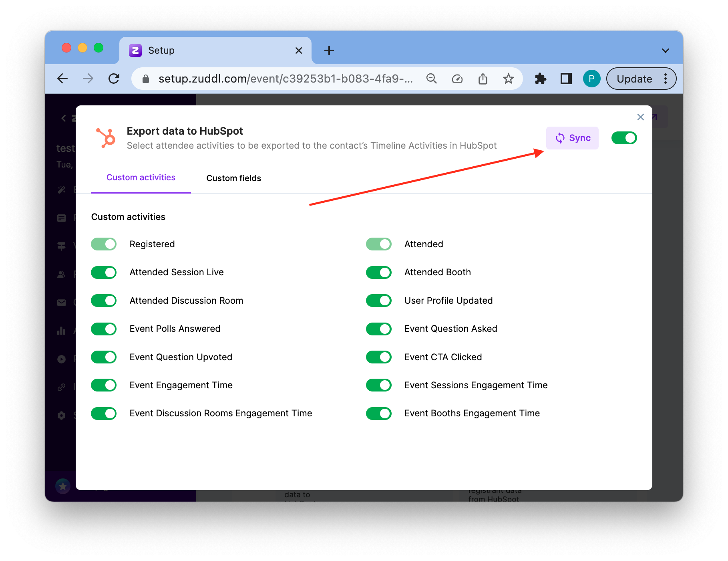Viewport: 728px width, 561px height.
Task: Click the HubSpot logo icon
Action: [x=106, y=138]
